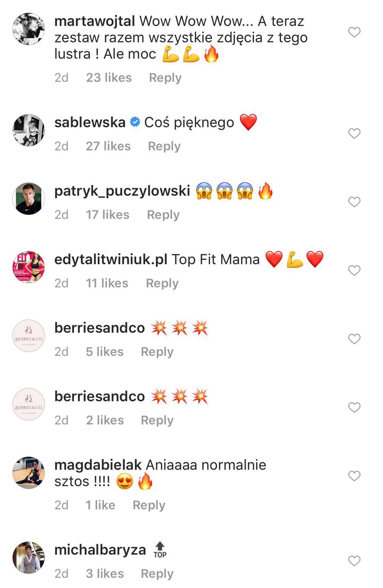View the 23 likes on martawojtal's comment

(108, 77)
